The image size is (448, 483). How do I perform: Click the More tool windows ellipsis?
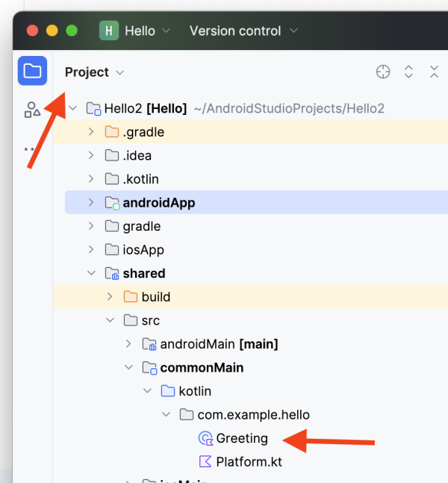(30, 149)
